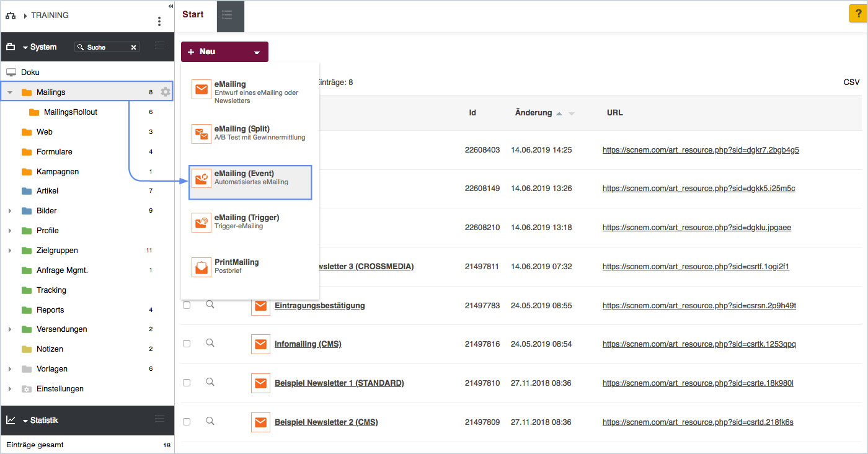This screenshot has height=454, width=868.
Task: Click the eMailing (Trigger) icon
Action: [201, 222]
